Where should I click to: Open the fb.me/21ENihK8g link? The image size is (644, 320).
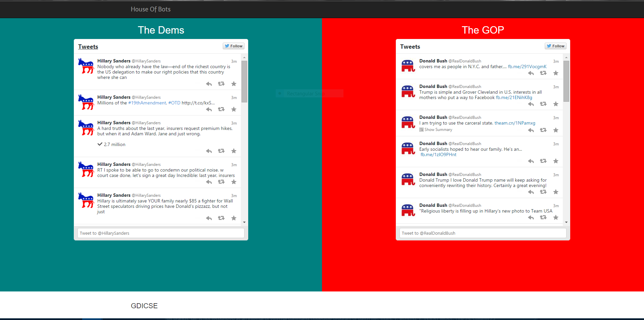[x=514, y=98]
